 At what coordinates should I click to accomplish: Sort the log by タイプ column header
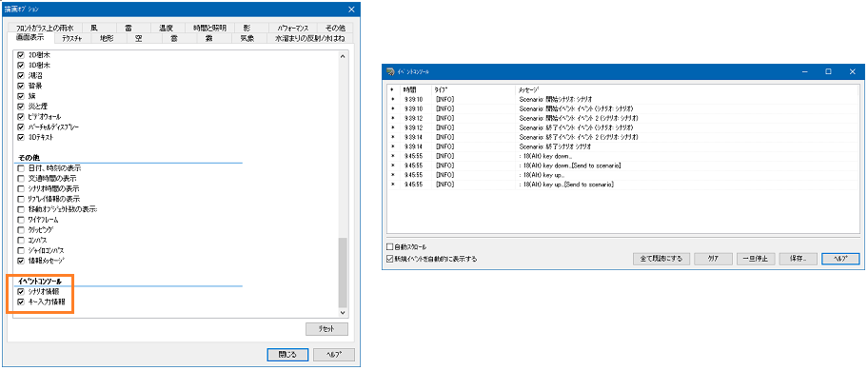click(x=473, y=89)
